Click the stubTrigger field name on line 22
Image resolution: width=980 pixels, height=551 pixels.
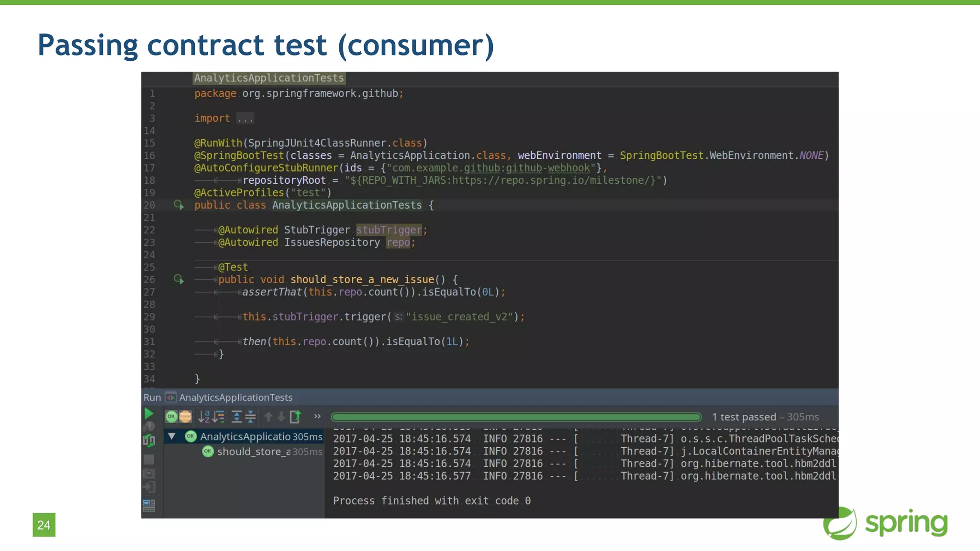click(389, 230)
